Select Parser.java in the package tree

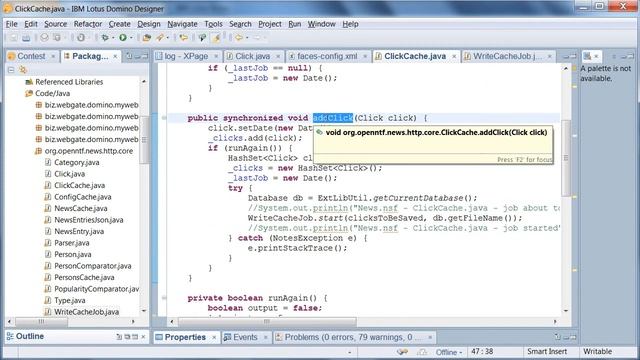pos(72,243)
